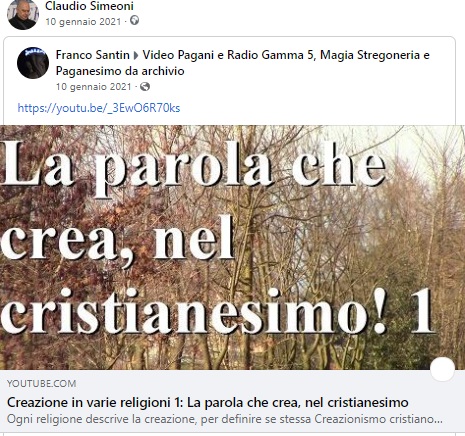The image size is (465, 436).
Task: Open the Video Pagani e Radio Gamma 5 group
Action: tap(286, 55)
